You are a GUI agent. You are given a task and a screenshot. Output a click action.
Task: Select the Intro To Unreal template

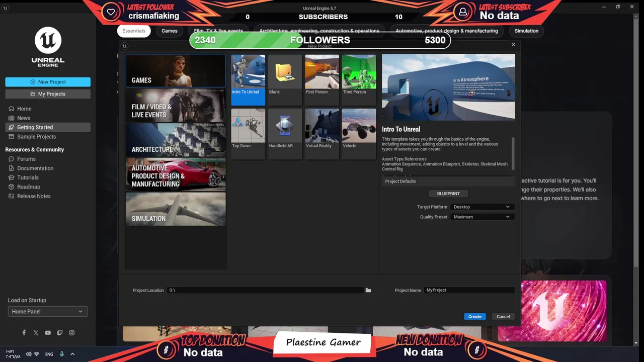pyautogui.click(x=248, y=80)
